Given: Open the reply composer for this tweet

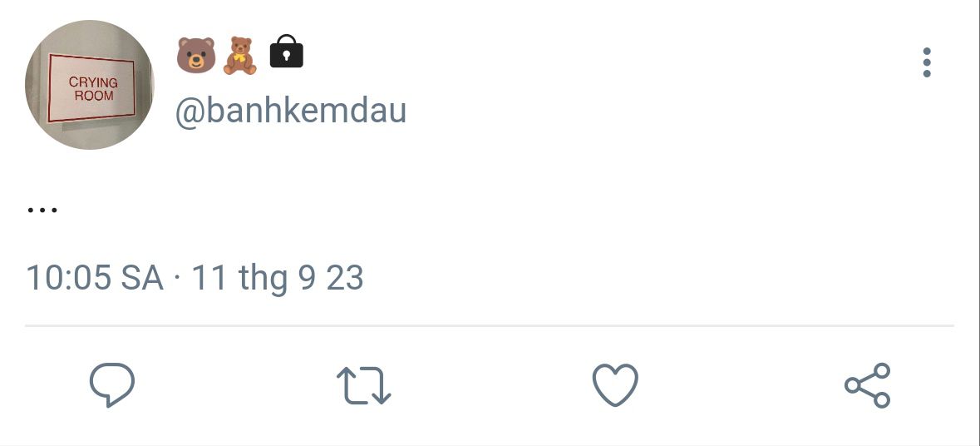Looking at the screenshot, I should pyautogui.click(x=112, y=384).
